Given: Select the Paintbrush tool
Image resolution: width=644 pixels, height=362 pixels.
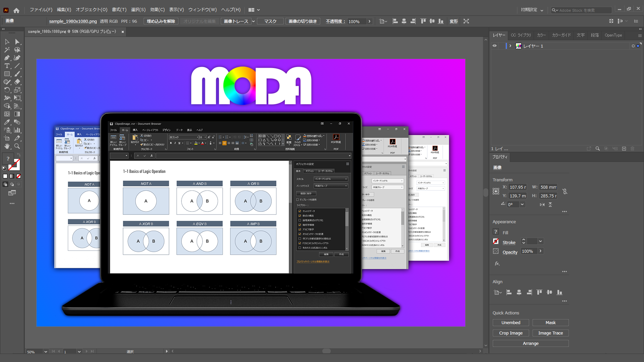Looking at the screenshot, I should pos(17,74).
